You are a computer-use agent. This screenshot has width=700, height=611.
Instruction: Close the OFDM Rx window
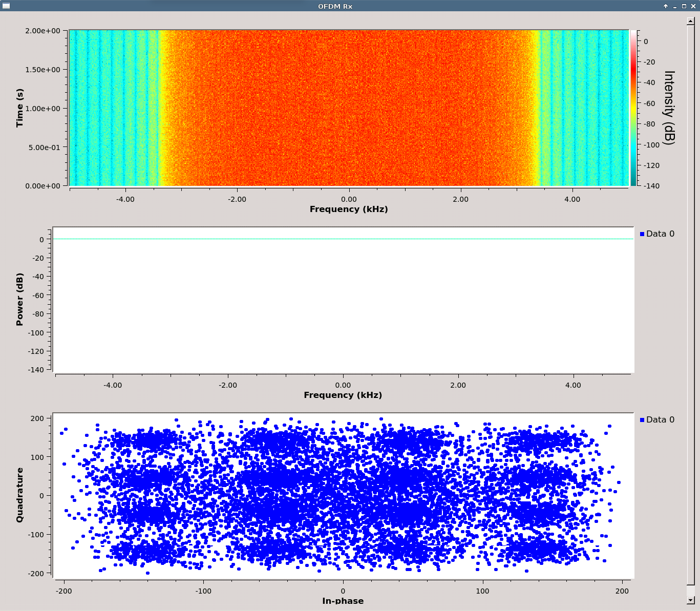(693, 6)
